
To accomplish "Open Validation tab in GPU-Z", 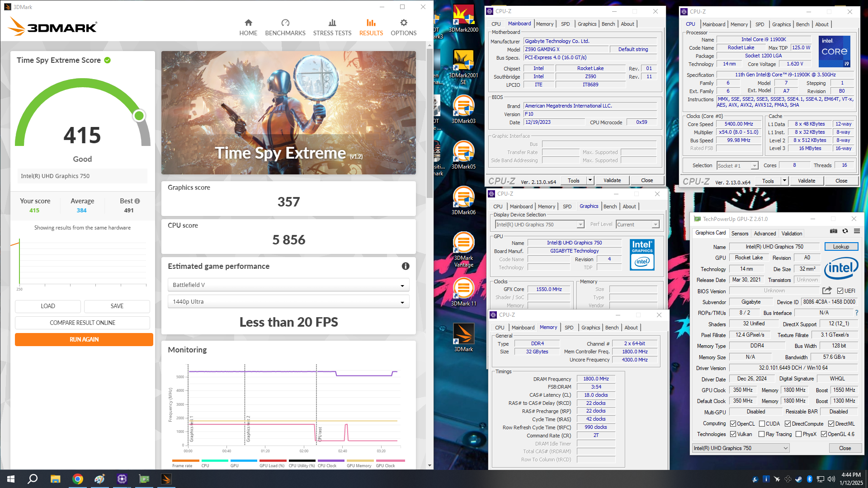I will [x=792, y=234].
